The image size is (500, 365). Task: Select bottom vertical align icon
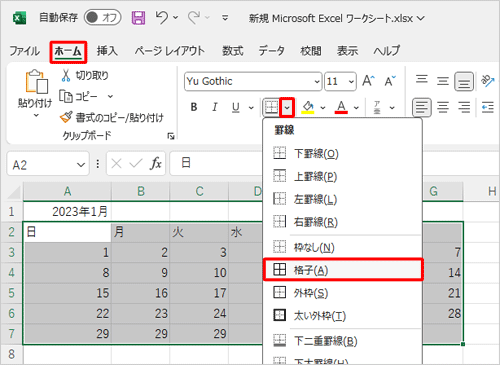coord(464,81)
